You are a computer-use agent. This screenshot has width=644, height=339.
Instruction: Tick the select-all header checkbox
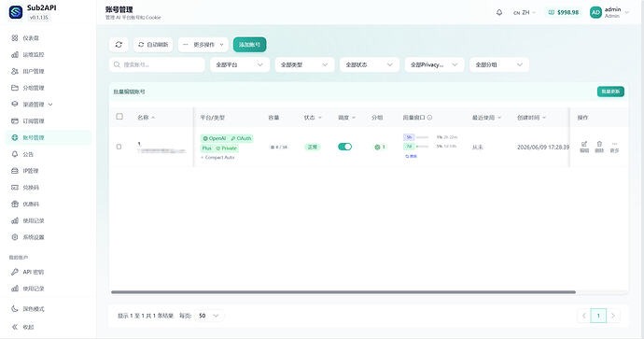(119, 117)
